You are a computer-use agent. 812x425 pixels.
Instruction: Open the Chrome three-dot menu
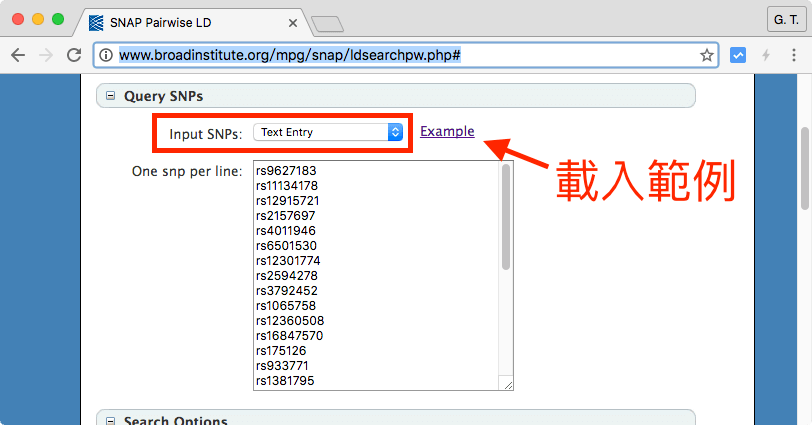793,55
